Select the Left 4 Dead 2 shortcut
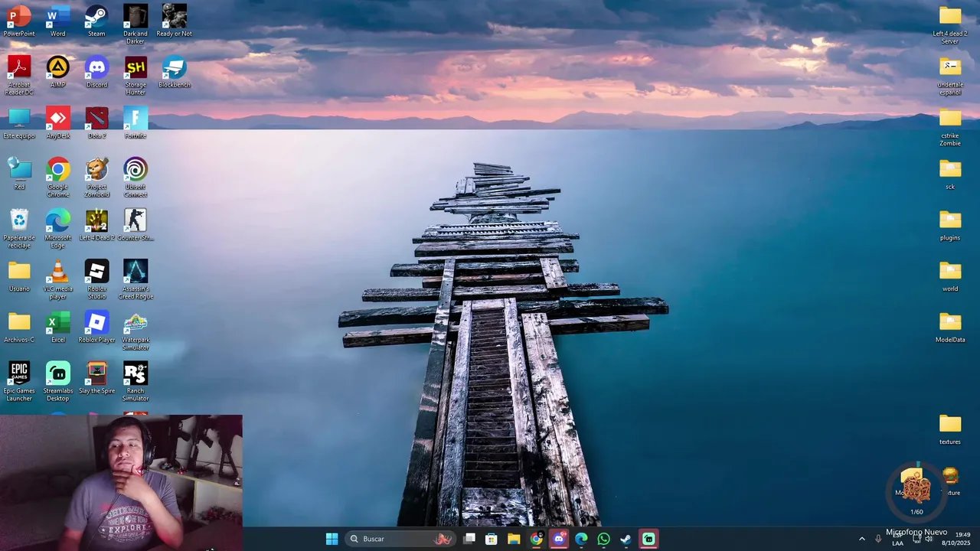980x551 pixels. 96,225
